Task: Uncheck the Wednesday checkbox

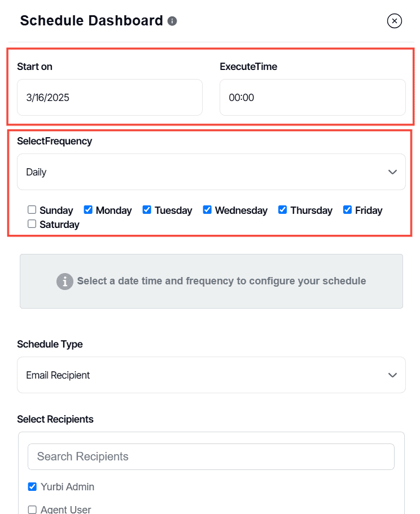Action: [207, 209]
